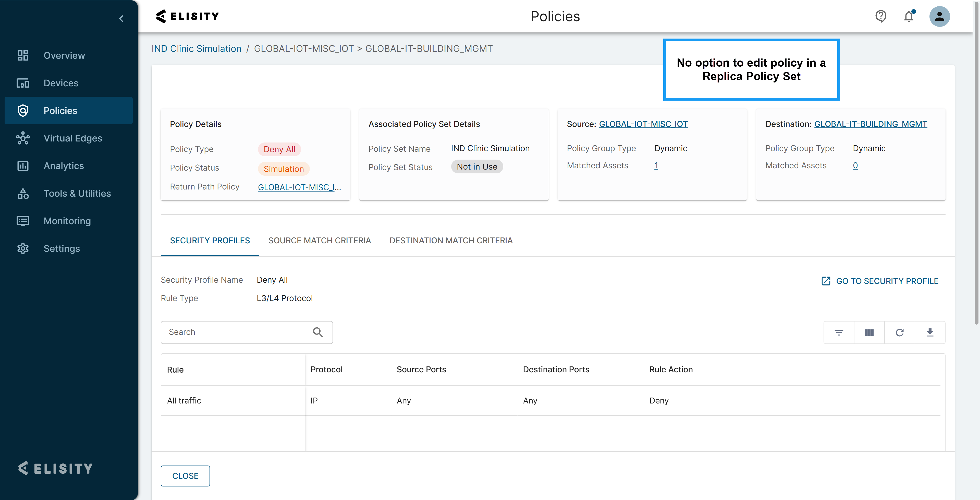Click IND Clinic Simulation breadcrumb
Viewport: 980px width, 500px height.
point(196,49)
